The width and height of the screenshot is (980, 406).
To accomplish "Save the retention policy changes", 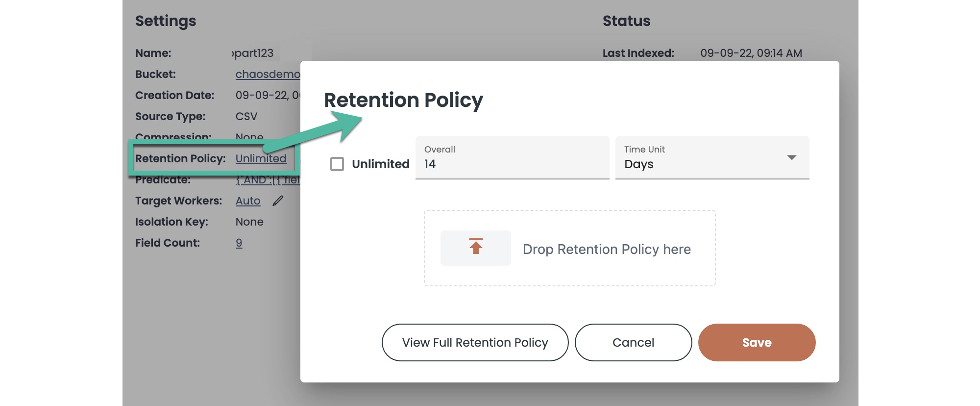I will tap(757, 342).
